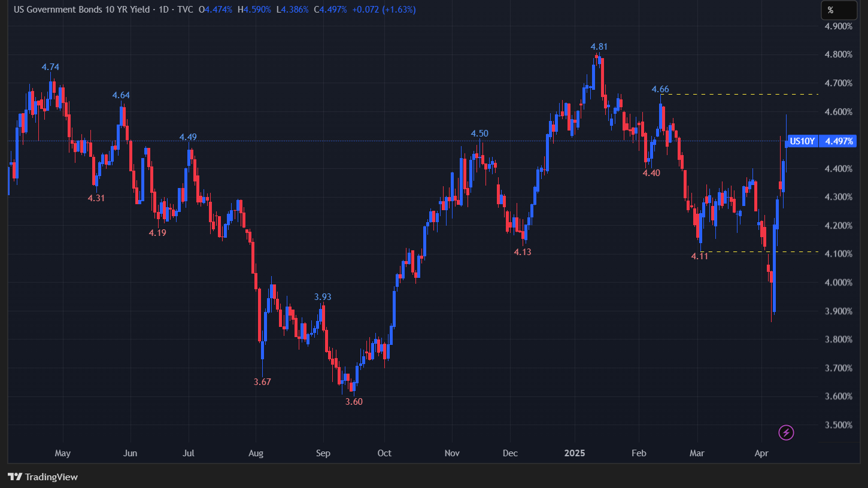The width and height of the screenshot is (868, 488).
Task: Toggle the percent scale button
Action: 838,10
